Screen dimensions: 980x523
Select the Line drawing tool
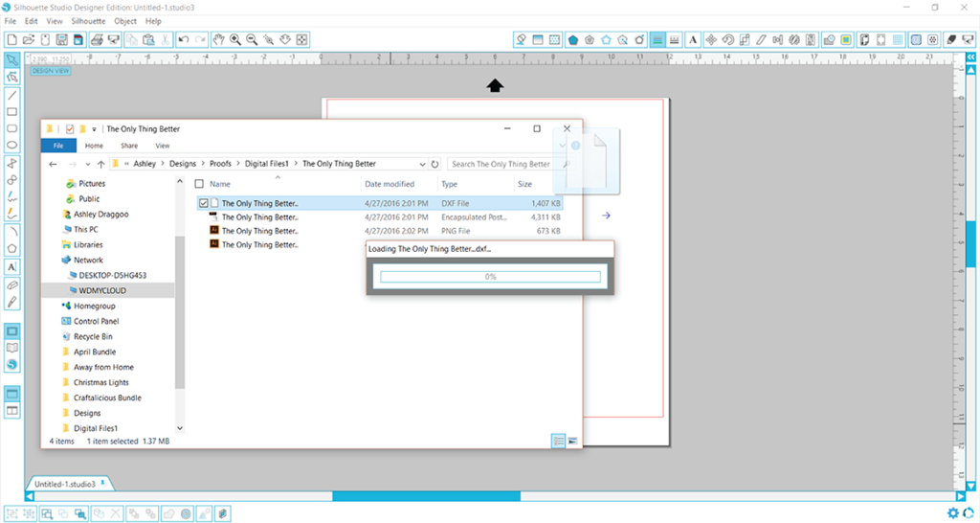click(11, 95)
